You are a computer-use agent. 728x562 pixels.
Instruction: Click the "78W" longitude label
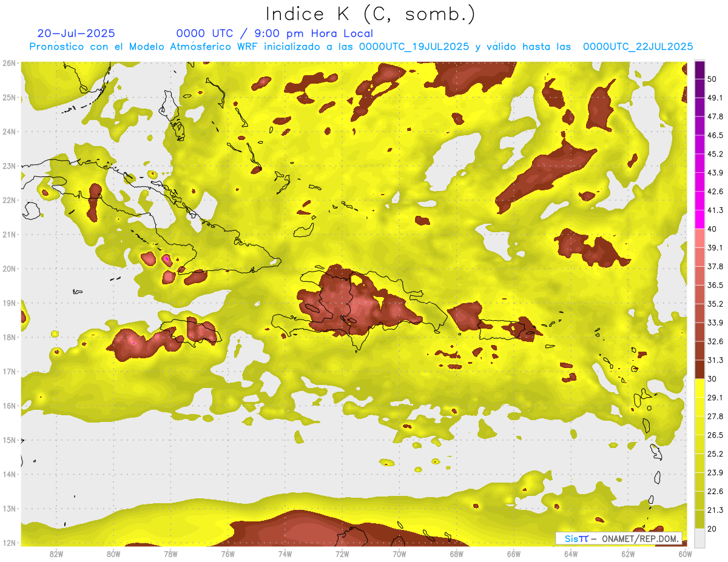coord(170,554)
